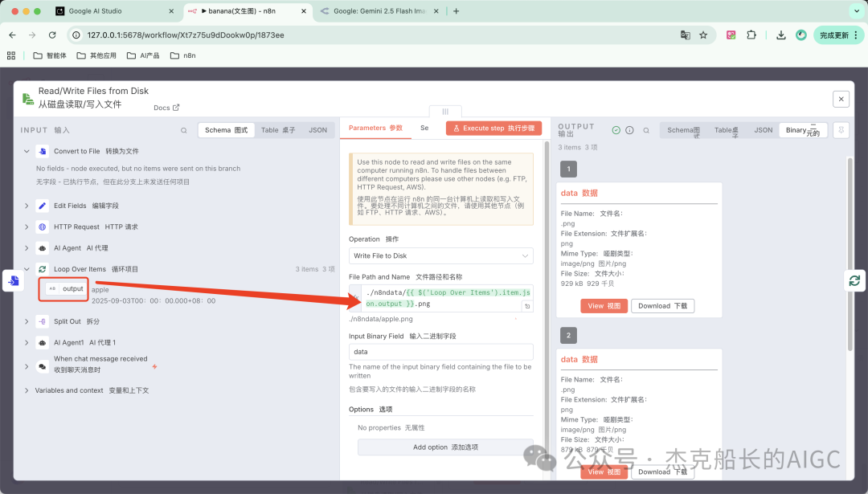Click the pin output data icon
868x494 pixels.
[841, 130]
